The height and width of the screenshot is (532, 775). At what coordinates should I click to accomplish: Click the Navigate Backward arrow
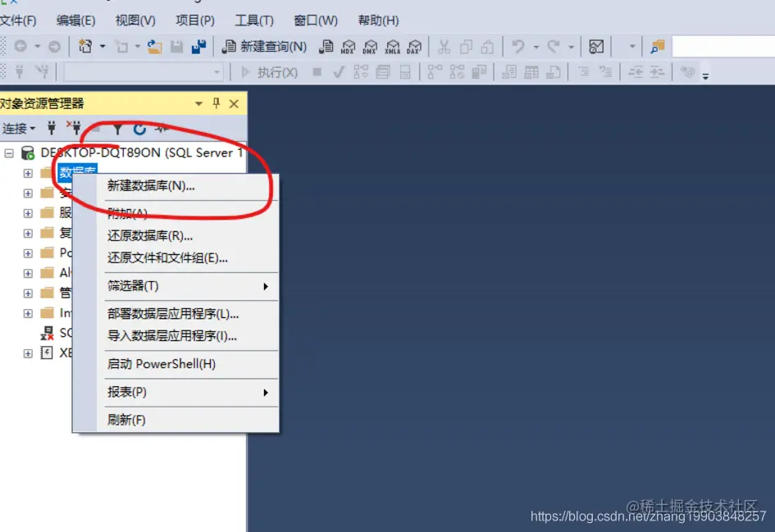click(x=21, y=47)
